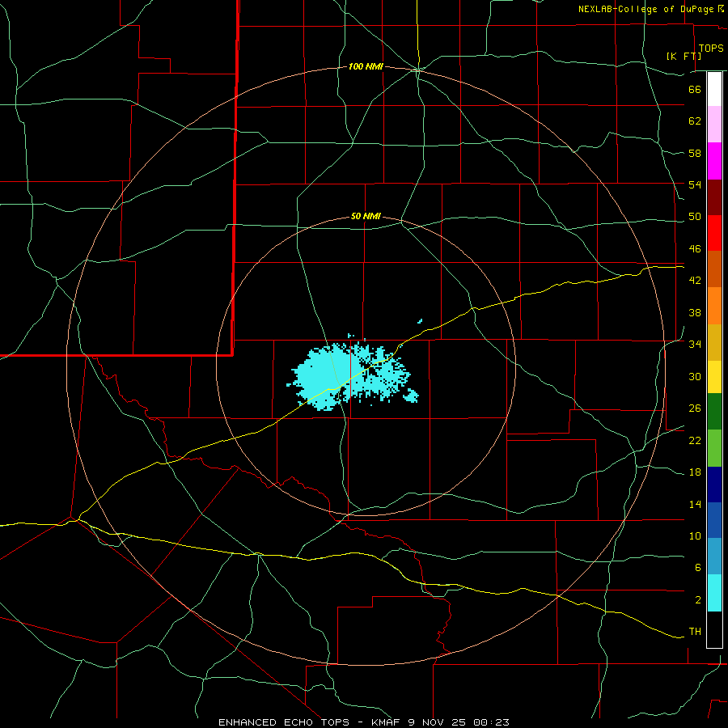728x728 pixels.
Task: Choose the dark maroon legend swatch
Action: (714, 197)
